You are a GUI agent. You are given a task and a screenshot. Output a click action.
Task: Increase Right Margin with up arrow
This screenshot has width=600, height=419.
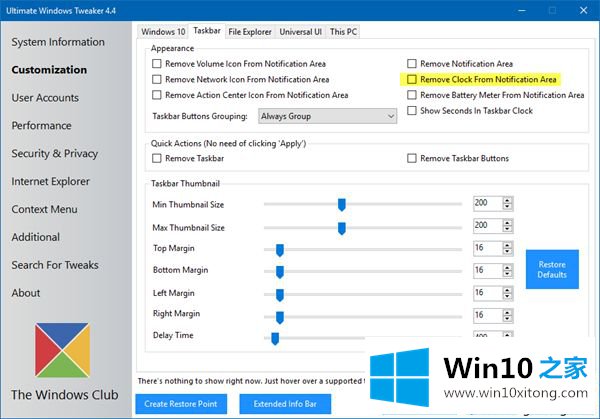507,313
